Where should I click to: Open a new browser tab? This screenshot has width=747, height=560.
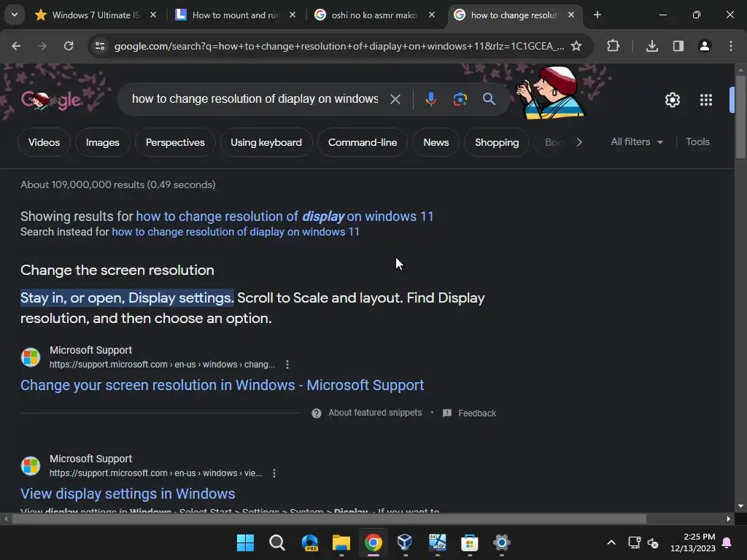(597, 15)
